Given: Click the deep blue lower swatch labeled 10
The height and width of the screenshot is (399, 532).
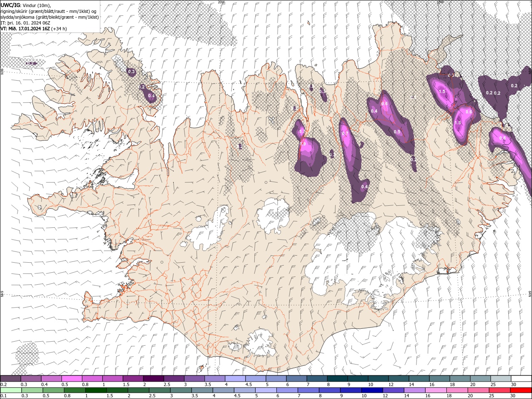Looking at the screenshot, I should pyautogui.click(x=372, y=390).
